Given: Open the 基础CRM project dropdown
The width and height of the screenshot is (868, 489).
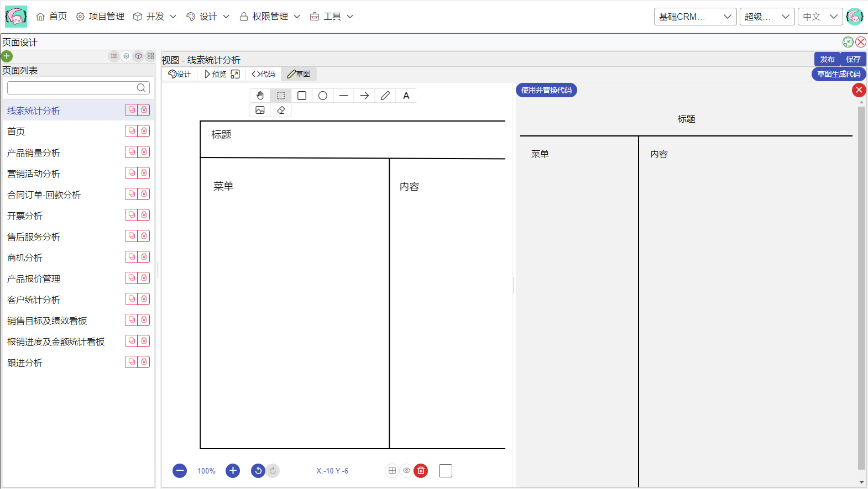Looking at the screenshot, I should 695,17.
